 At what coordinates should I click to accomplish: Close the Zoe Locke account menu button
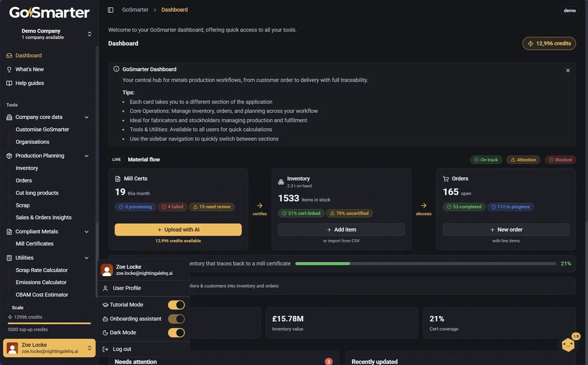49,348
